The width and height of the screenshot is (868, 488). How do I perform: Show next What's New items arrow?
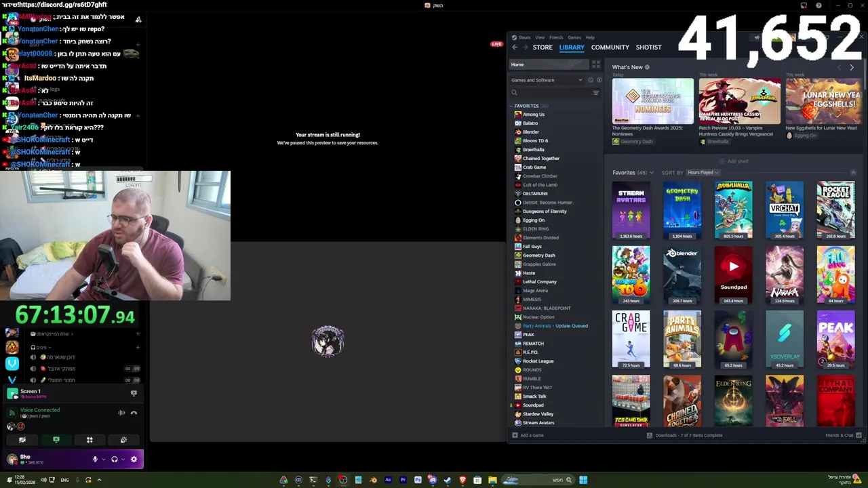coord(852,67)
